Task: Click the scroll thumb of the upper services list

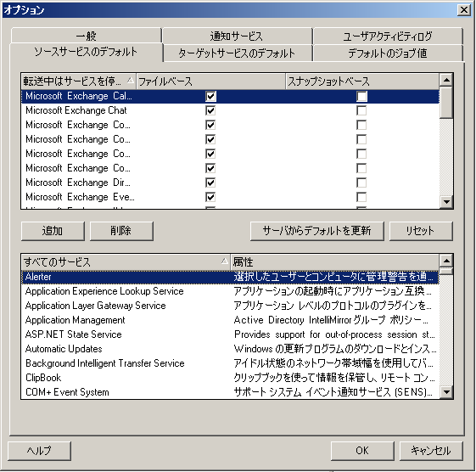Action: [446, 103]
